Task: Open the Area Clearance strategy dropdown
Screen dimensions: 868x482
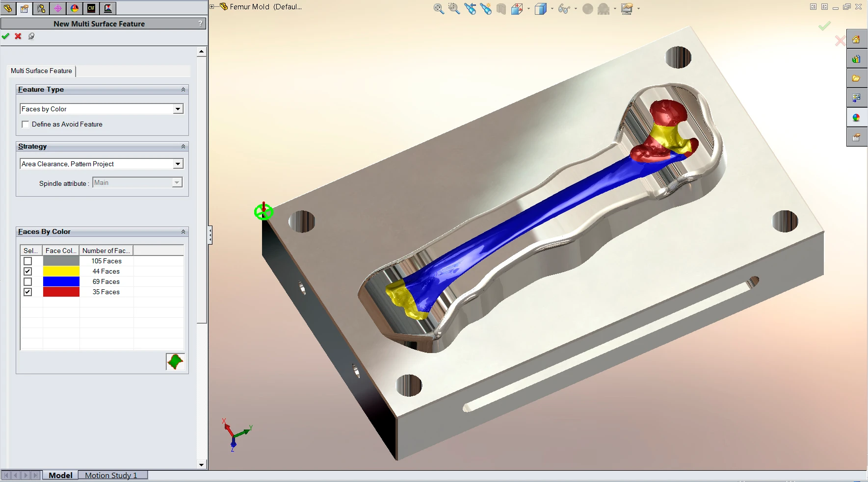Action: click(178, 164)
